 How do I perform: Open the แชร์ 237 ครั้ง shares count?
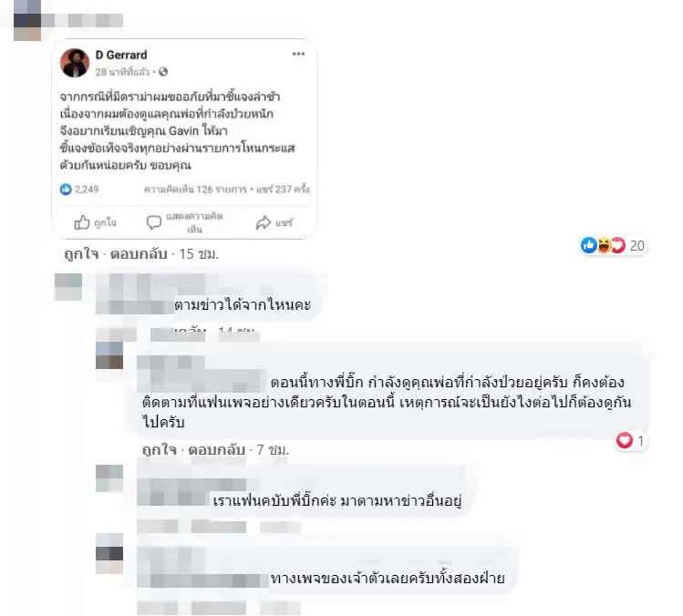[x=283, y=190]
